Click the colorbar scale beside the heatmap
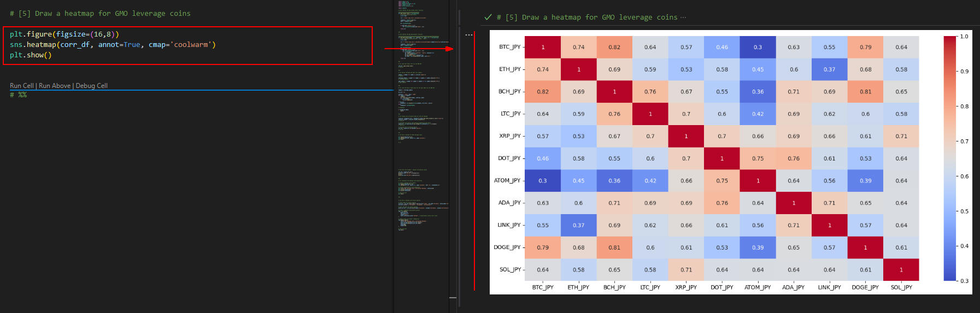This screenshot has height=313, width=980. [x=949, y=158]
